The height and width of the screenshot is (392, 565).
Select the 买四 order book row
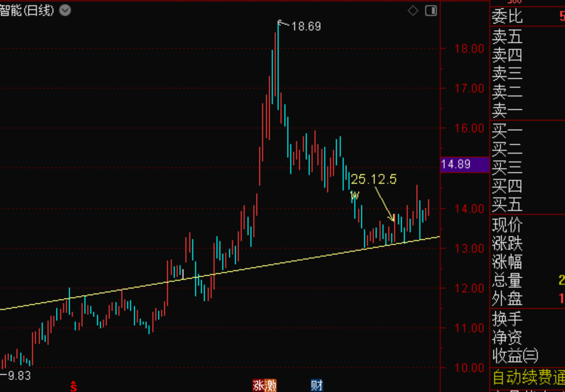click(x=527, y=186)
